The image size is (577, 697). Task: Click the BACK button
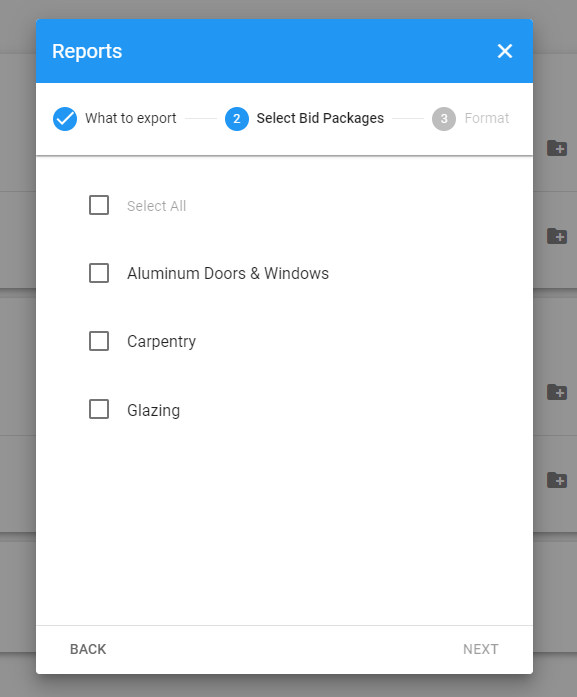88,649
